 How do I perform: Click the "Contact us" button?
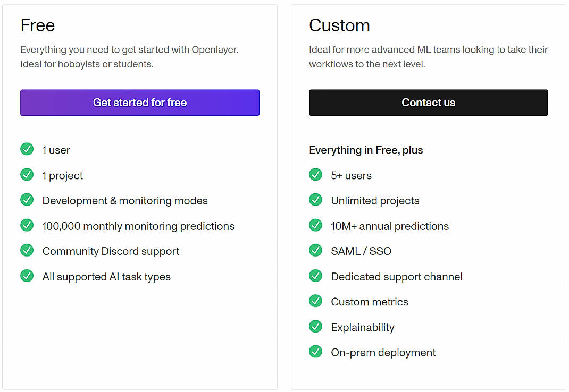(428, 103)
